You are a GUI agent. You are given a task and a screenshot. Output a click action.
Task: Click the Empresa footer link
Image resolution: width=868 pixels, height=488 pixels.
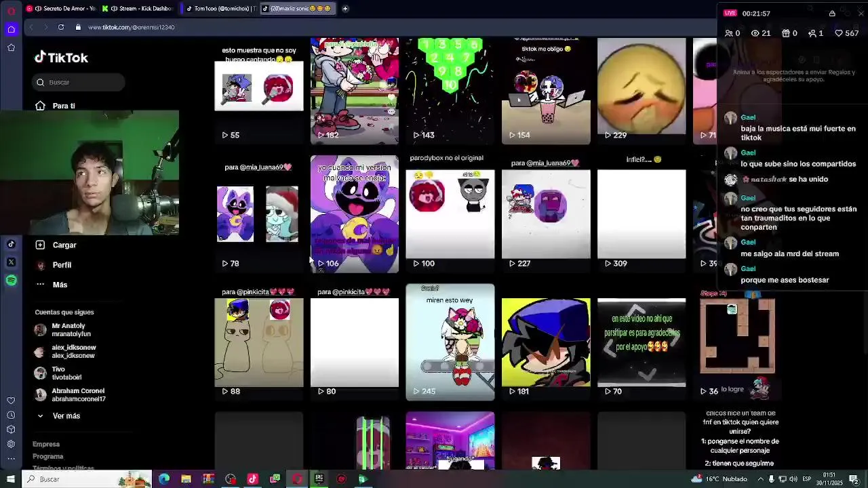pos(46,444)
